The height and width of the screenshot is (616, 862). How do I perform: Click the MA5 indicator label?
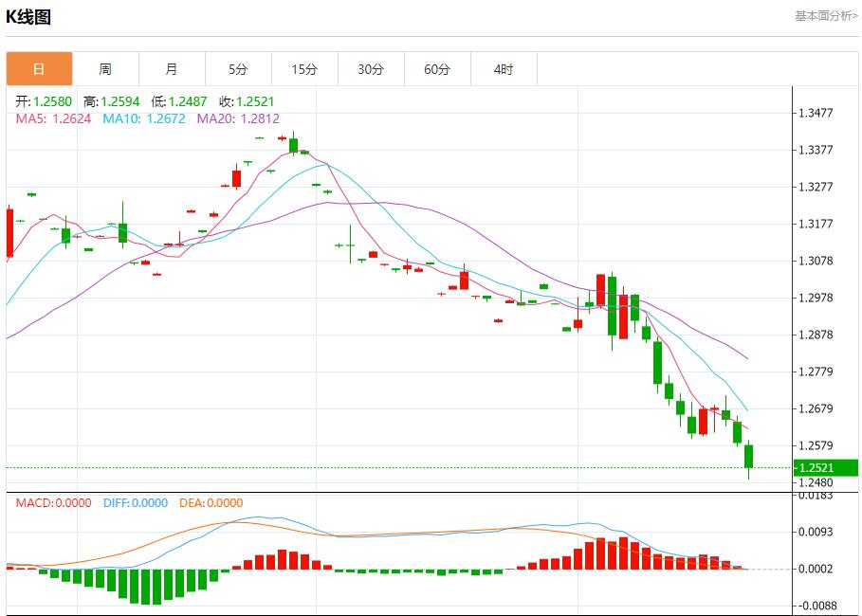point(53,118)
